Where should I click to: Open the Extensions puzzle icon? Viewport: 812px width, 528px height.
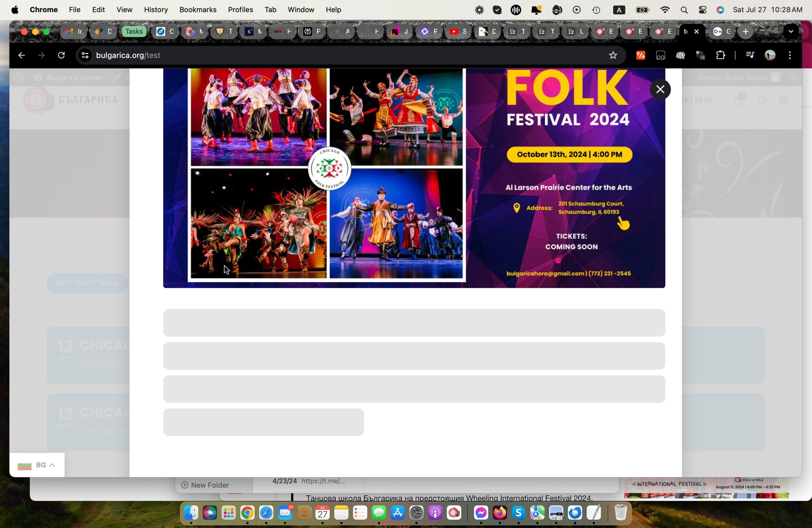[720, 55]
